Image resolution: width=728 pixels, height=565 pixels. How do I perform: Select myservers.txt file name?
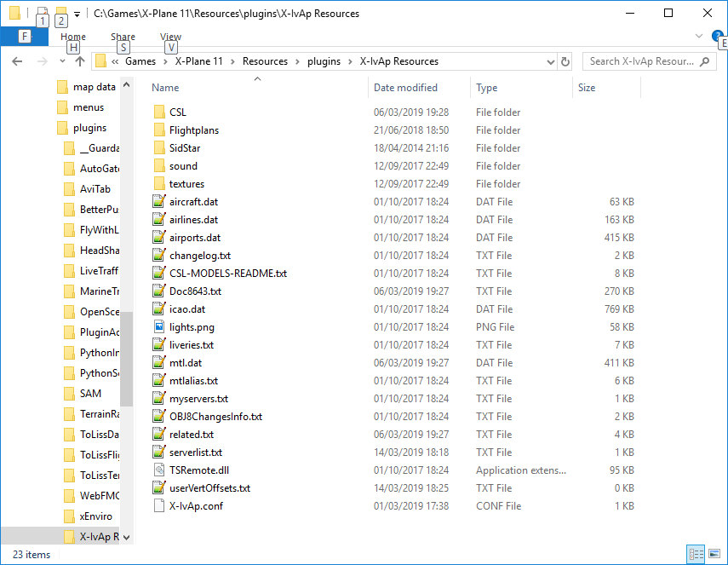[198, 399]
